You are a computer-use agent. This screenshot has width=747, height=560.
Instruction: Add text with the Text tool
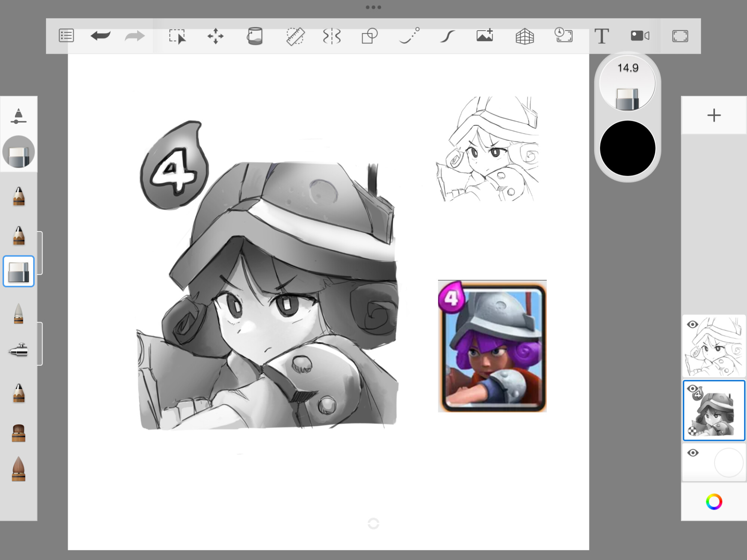(601, 36)
